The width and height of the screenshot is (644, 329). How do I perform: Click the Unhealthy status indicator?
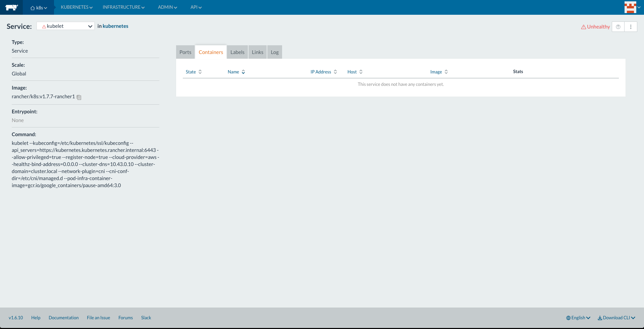tap(595, 27)
